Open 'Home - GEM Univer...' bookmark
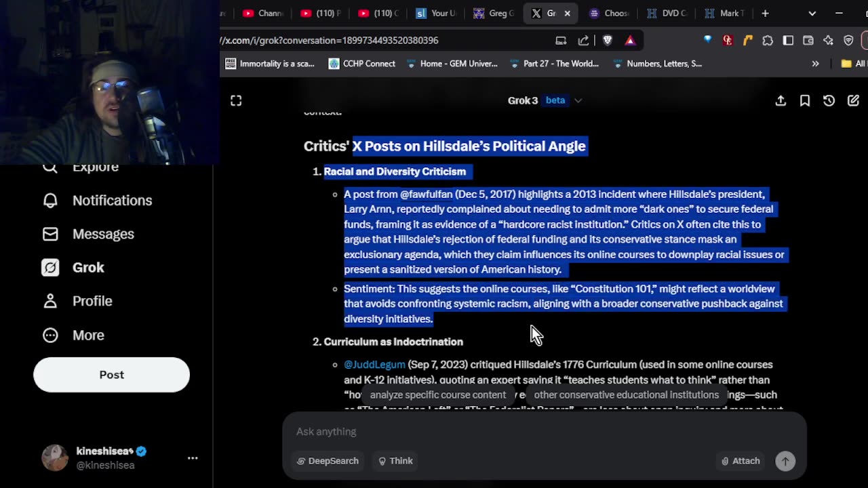The image size is (868, 488). [x=452, y=64]
